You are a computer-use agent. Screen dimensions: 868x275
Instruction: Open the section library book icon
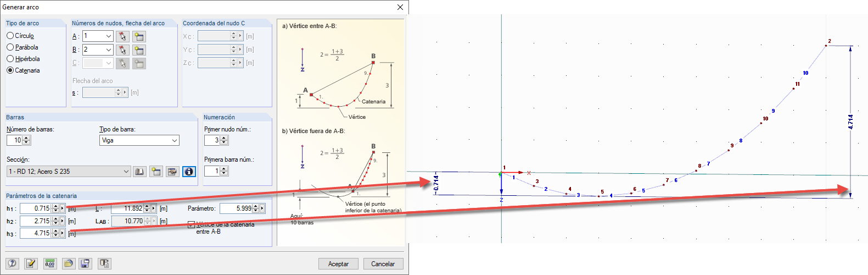point(139,172)
